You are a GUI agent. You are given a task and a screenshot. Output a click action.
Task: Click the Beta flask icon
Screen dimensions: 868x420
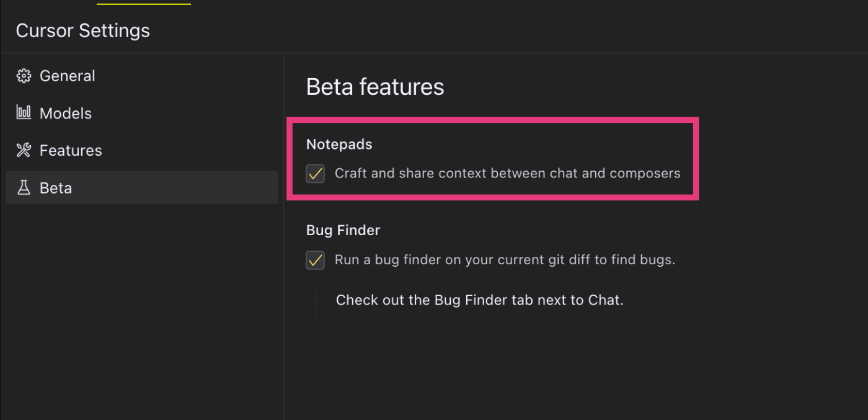[x=24, y=187]
